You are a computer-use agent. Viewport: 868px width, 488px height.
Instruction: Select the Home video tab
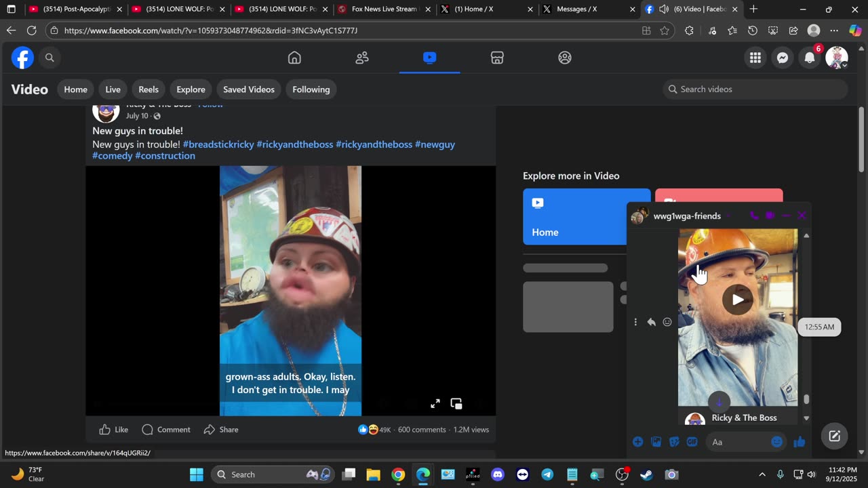pyautogui.click(x=75, y=89)
